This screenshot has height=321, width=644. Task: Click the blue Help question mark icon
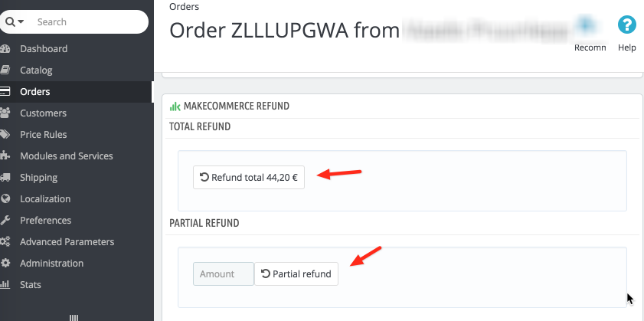(626, 25)
